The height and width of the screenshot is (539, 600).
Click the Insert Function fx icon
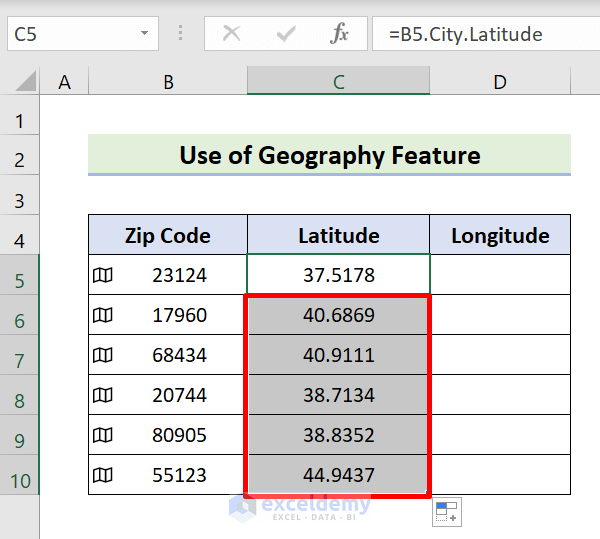(340, 34)
